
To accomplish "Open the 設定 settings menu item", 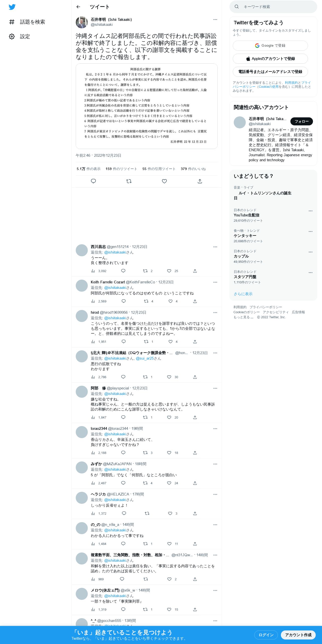I will pyautogui.click(x=20, y=36).
